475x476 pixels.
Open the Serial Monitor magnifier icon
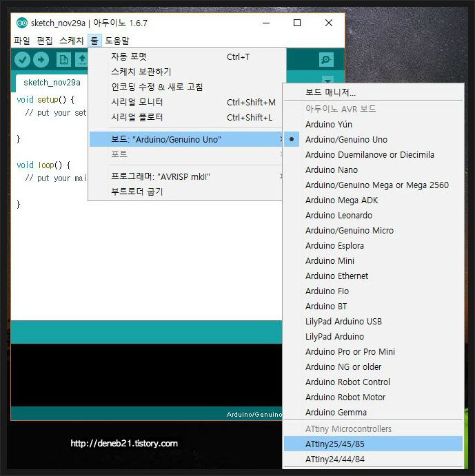[x=326, y=59]
